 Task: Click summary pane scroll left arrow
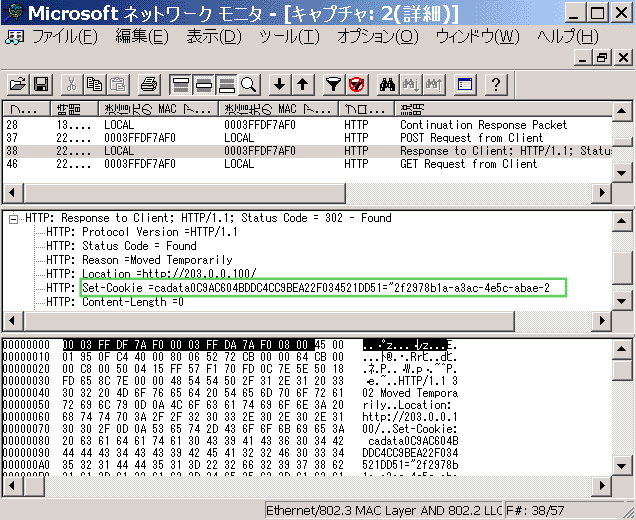[x=13, y=192]
